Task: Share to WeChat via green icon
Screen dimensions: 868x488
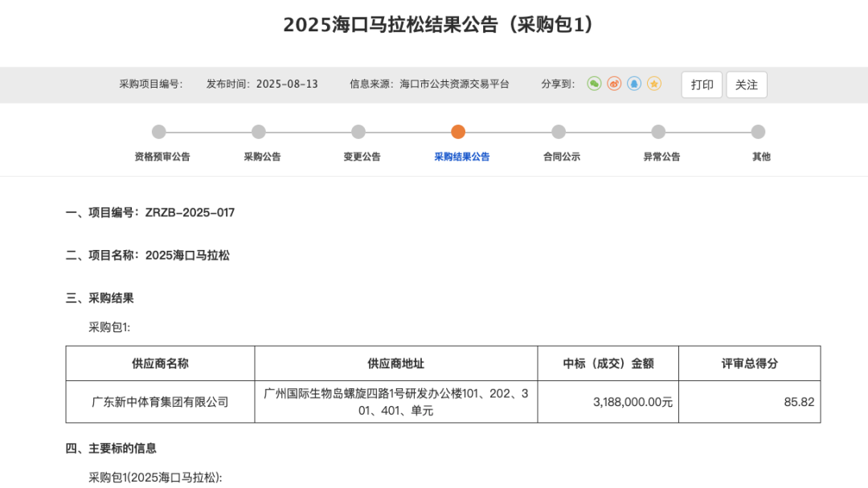Action: tap(594, 84)
